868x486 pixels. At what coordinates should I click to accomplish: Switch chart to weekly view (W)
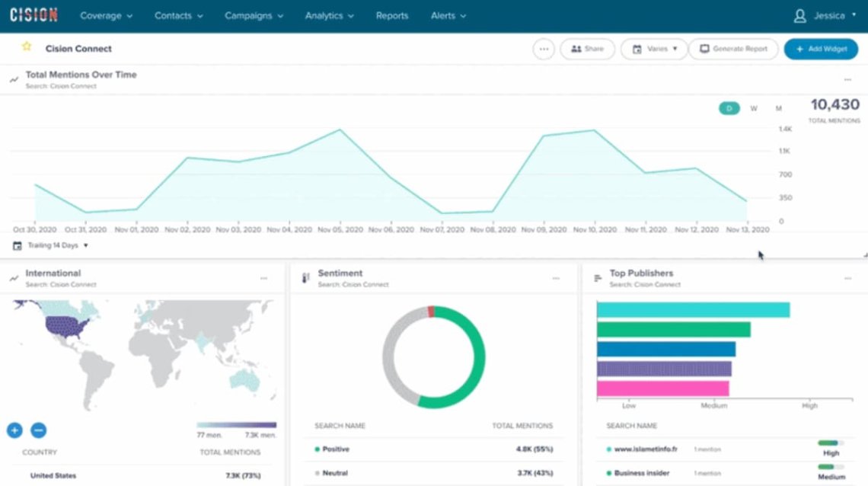[754, 108]
